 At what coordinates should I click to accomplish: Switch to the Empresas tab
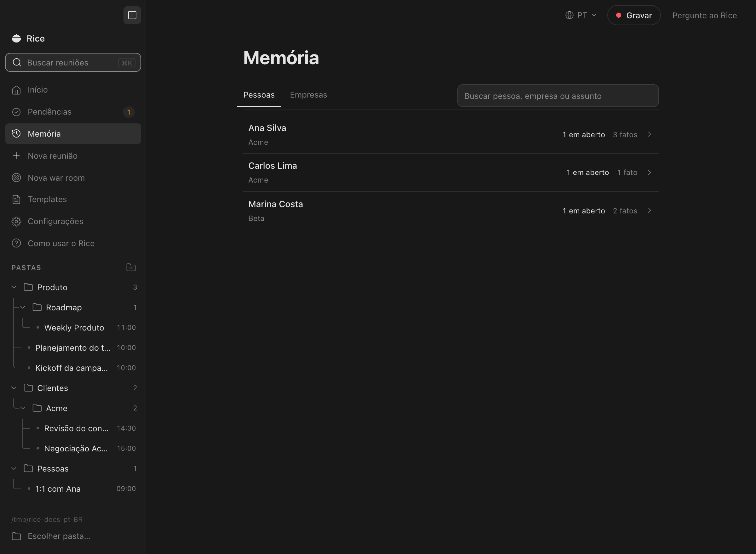(x=308, y=95)
